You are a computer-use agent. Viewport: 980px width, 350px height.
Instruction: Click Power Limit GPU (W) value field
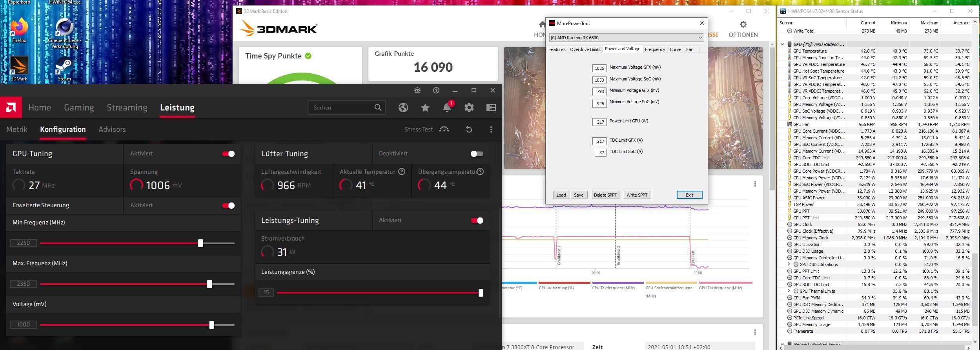tap(599, 122)
